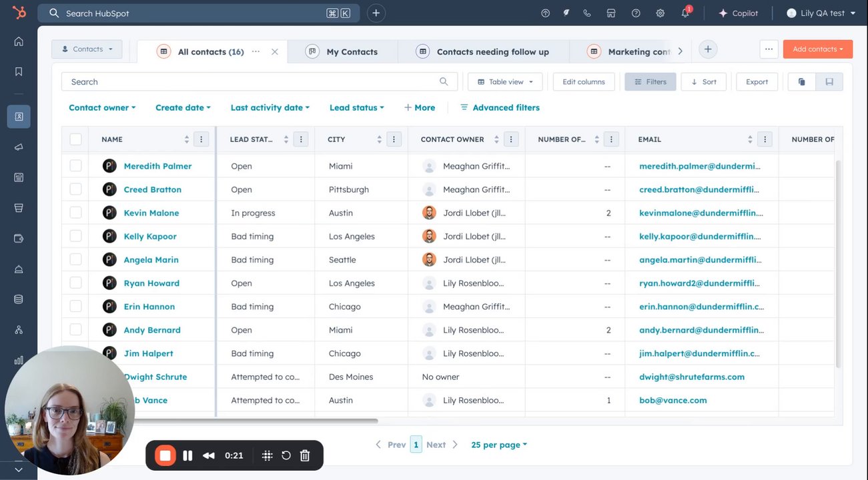This screenshot has width=868, height=480.
Task: Open the calling phone icon
Action: [x=587, y=13]
